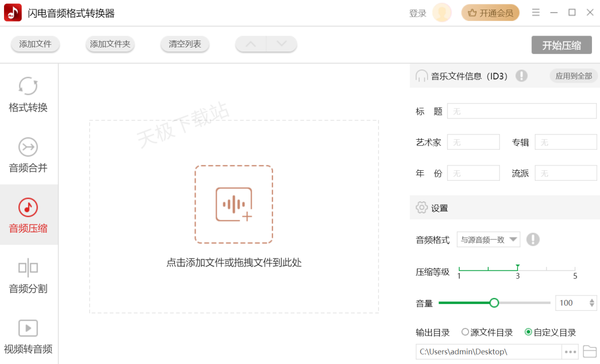Move the selected file up with the up arrow

point(251,44)
